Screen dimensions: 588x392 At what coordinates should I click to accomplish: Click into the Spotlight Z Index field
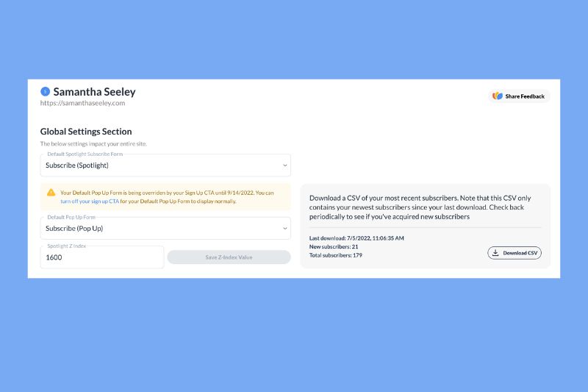[x=102, y=257]
